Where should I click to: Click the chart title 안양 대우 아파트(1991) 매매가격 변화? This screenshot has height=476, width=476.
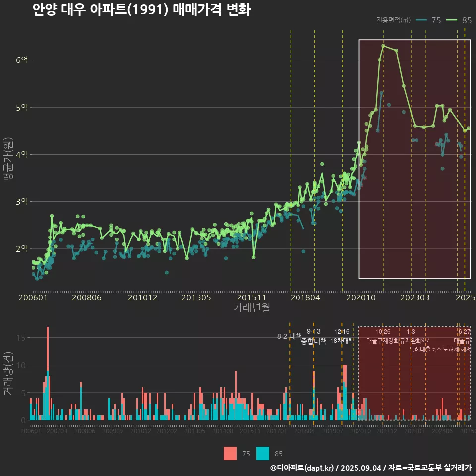[141, 10]
